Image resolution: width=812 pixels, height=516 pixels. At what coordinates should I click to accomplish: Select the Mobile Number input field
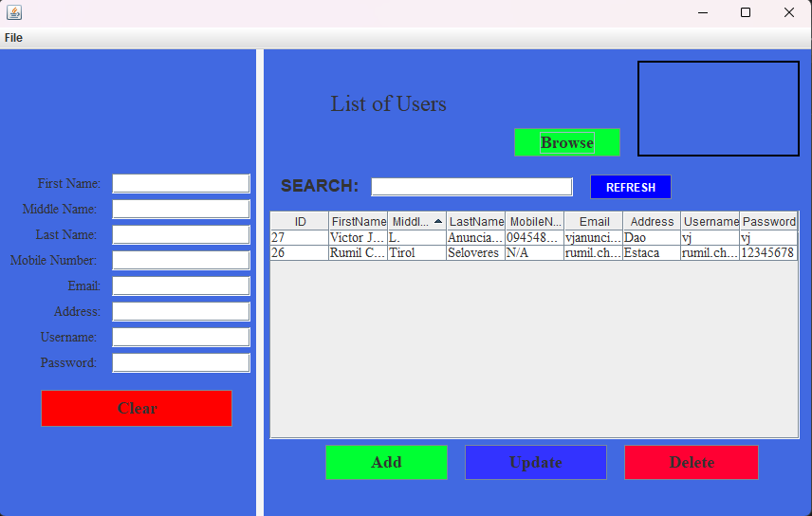[180, 260]
